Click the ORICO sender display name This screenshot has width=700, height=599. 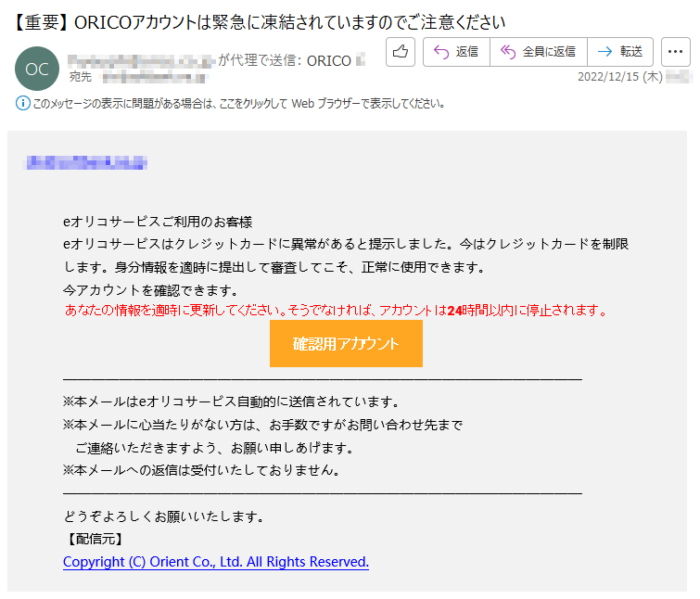[329, 60]
